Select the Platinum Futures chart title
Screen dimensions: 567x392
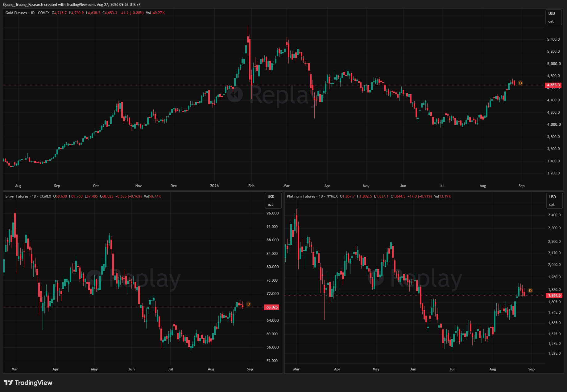click(301, 196)
